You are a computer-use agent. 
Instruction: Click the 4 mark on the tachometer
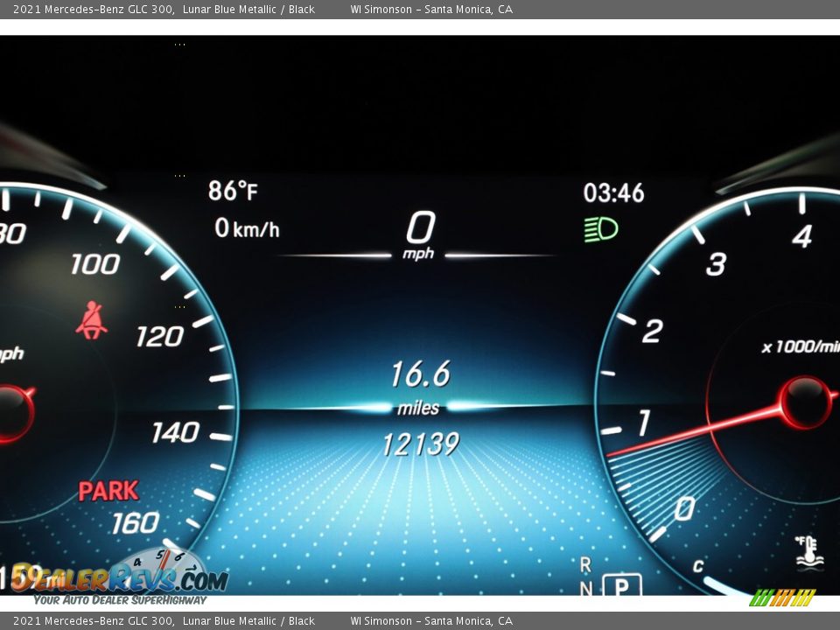[x=802, y=236]
